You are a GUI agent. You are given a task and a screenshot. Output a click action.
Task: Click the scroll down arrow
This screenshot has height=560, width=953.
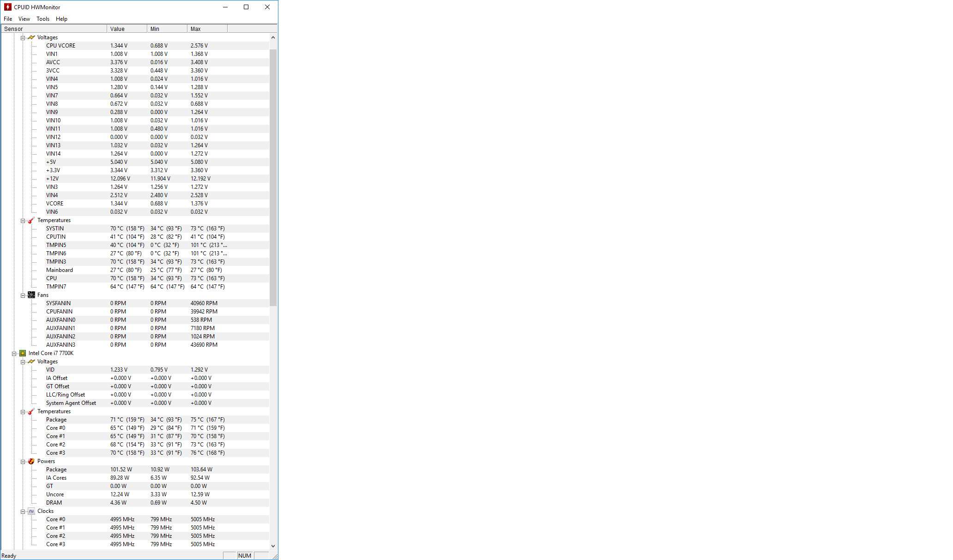pos(273,546)
